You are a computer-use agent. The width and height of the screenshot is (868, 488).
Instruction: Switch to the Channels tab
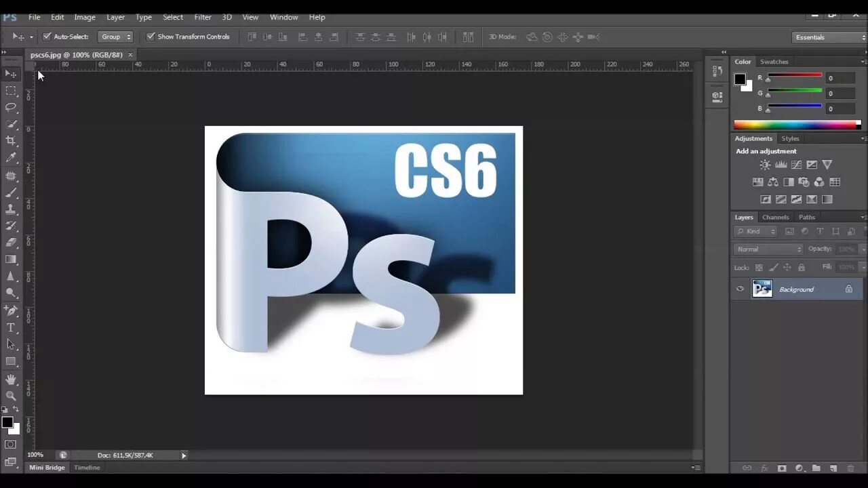(x=775, y=217)
